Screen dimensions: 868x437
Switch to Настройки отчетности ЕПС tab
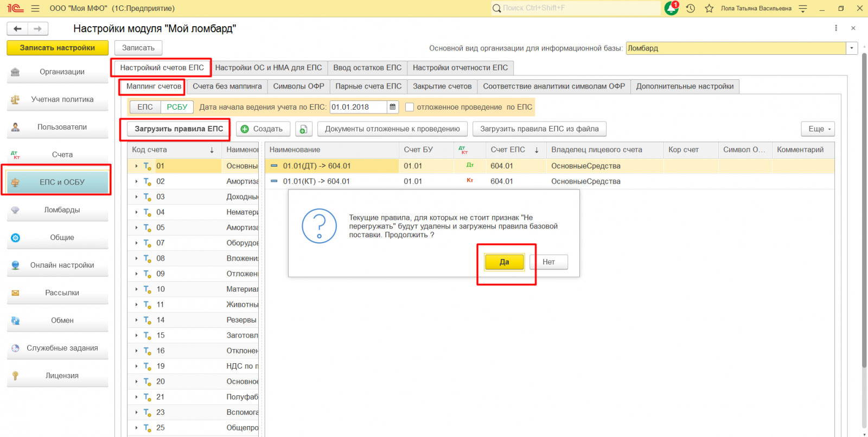(x=461, y=68)
